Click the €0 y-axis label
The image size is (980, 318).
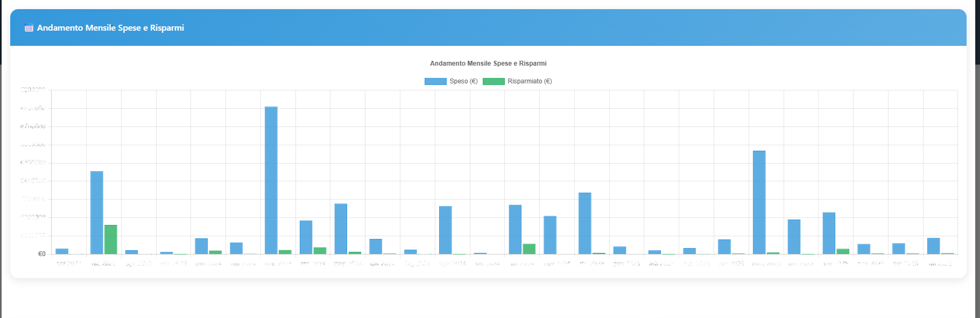click(41, 254)
